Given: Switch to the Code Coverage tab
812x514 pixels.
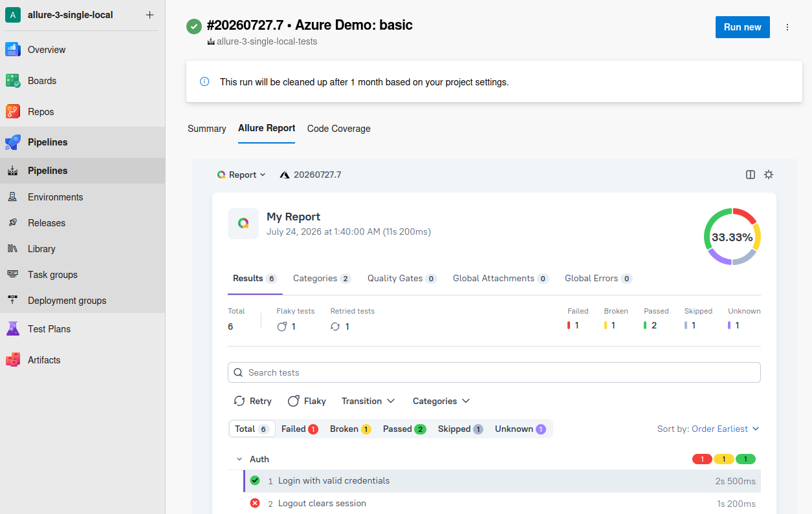Looking at the screenshot, I should [x=339, y=129].
